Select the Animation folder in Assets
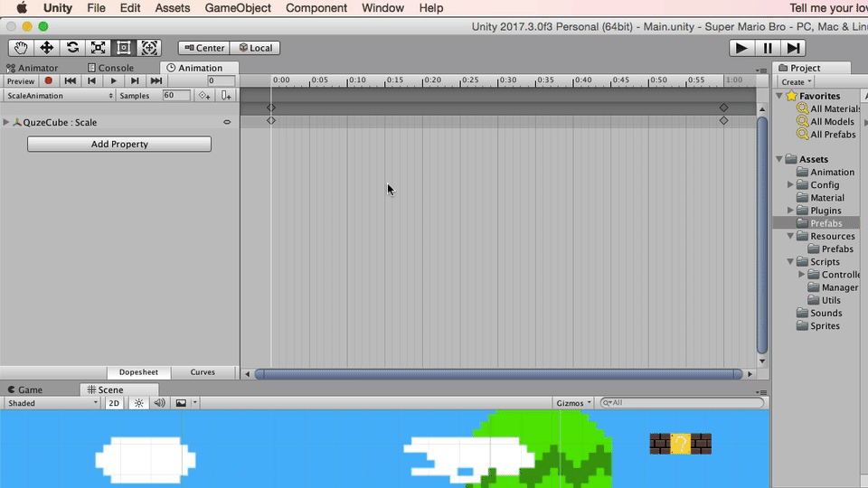Viewport: 868px width, 488px height. click(x=825, y=172)
